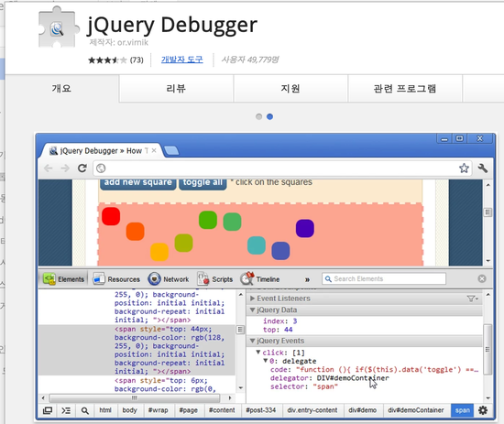The image size is (504, 424).
Task: Click the delegator DIV#demoContainer value
Action: tap(353, 378)
